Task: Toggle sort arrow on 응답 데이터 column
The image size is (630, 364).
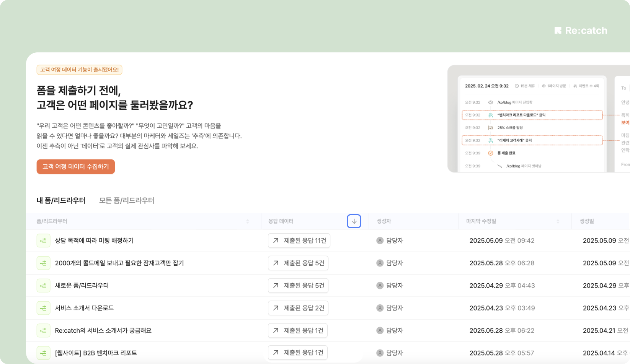Action: pyautogui.click(x=354, y=221)
